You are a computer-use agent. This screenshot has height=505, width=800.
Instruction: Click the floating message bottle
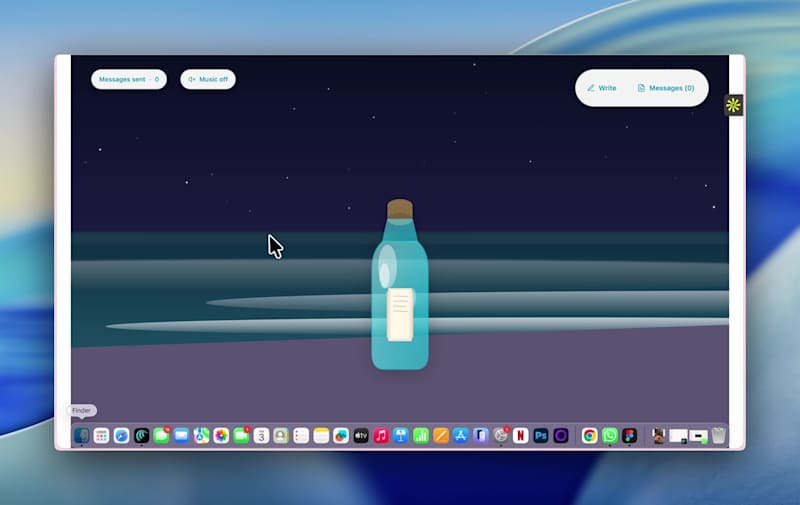(400, 285)
